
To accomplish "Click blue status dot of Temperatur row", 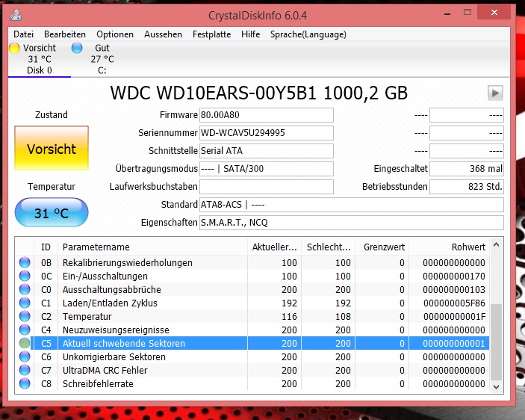I will (25, 316).
